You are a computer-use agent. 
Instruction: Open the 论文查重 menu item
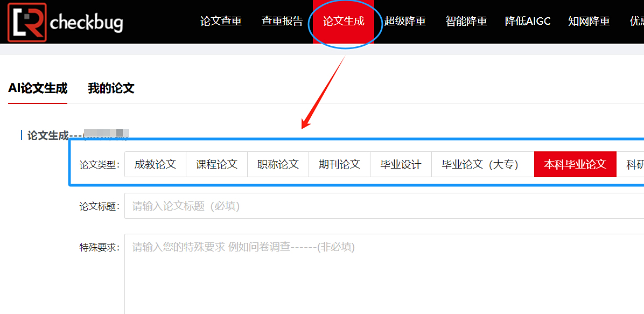pyautogui.click(x=221, y=21)
